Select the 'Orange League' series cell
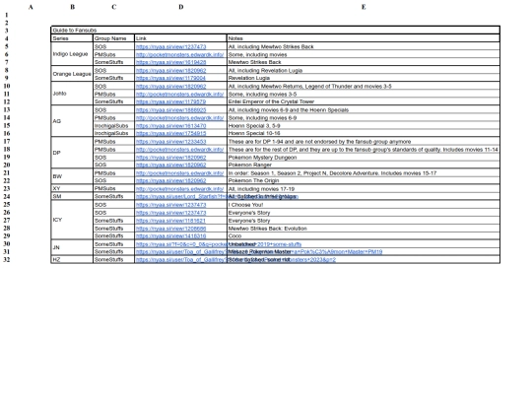The width and height of the screenshot is (532, 399). click(72, 74)
